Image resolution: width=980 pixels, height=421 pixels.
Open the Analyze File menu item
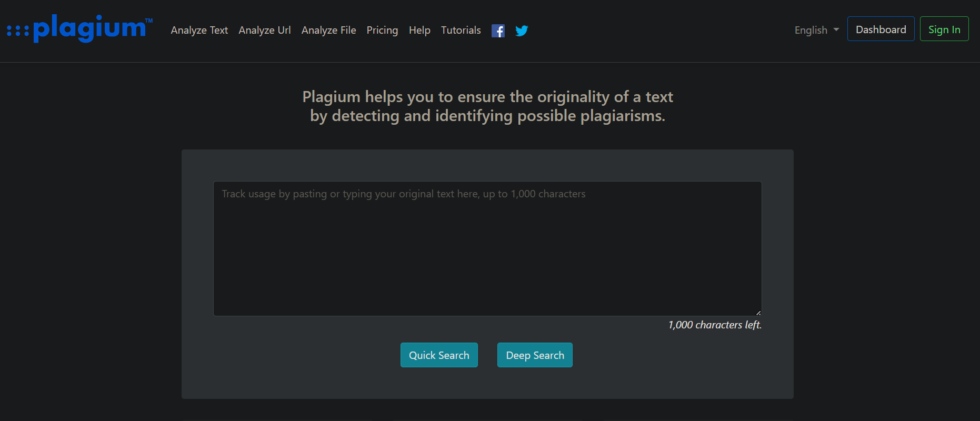click(329, 30)
